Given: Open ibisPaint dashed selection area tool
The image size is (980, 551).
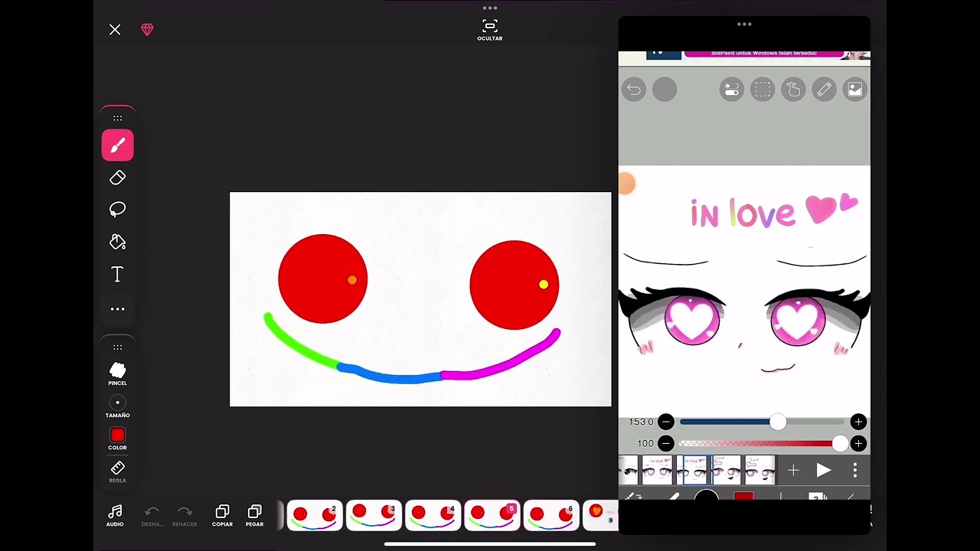Looking at the screenshot, I should point(763,90).
